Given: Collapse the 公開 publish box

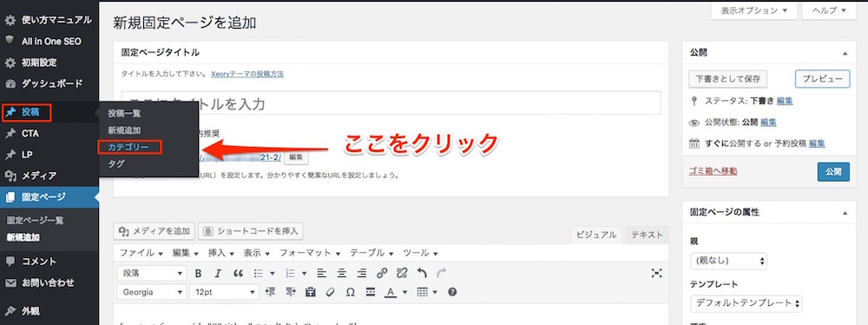Looking at the screenshot, I should (x=845, y=53).
